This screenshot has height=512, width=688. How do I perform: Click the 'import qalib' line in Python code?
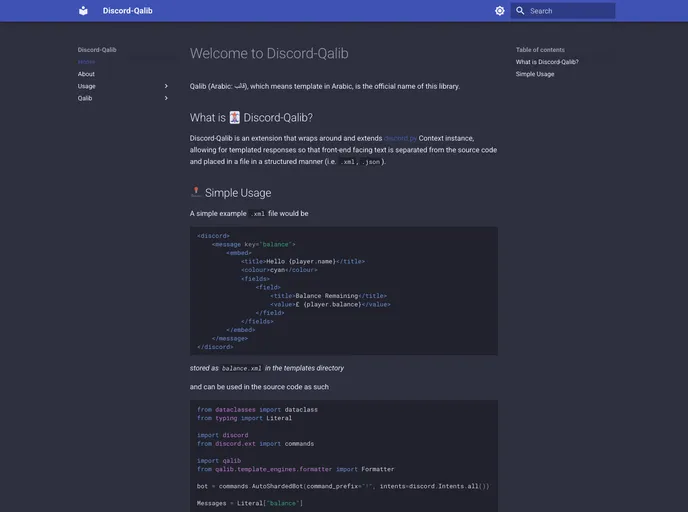(x=219, y=461)
